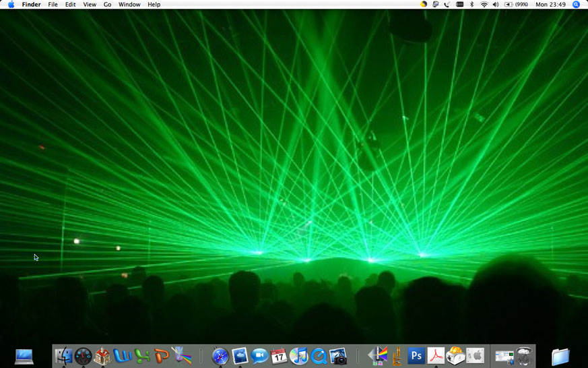The width and height of the screenshot is (588, 368).
Task: Open the prism rainbow app beside PowerPoint
Action: pos(181,355)
